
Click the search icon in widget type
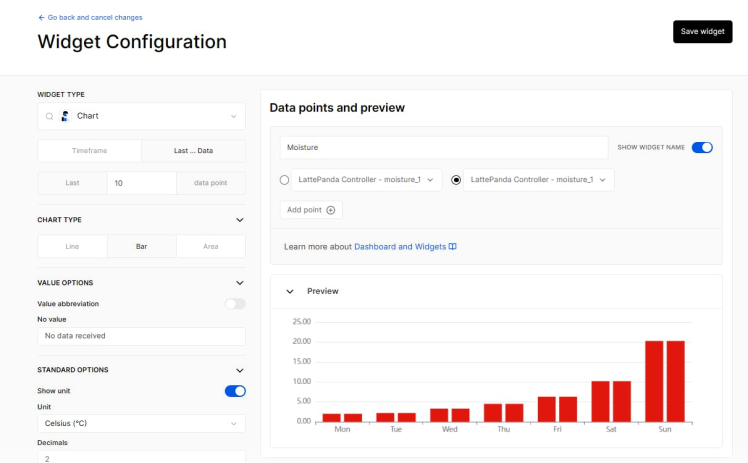(49, 116)
